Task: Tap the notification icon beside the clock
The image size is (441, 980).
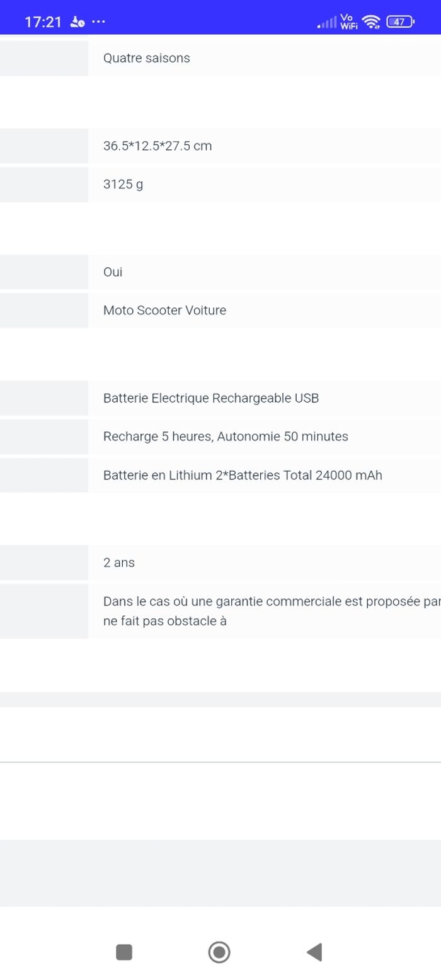Action: pyautogui.click(x=77, y=22)
